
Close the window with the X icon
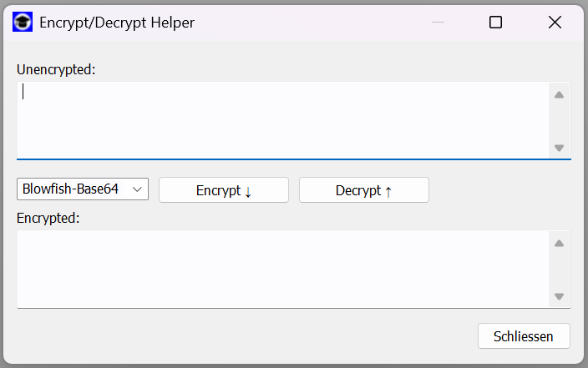coord(555,22)
